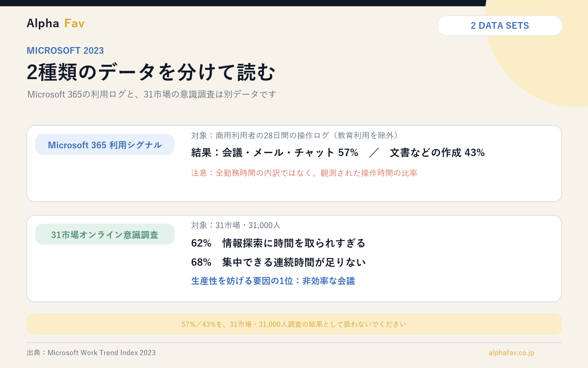Select subtitle about Microsoft 365の利用ログ
588x368 pixels.
[x=152, y=94]
